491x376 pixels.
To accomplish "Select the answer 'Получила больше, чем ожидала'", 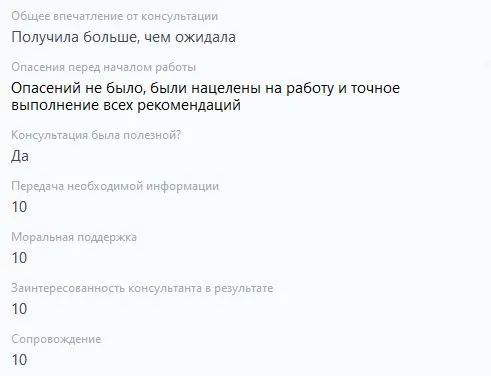I will pyautogui.click(x=124, y=37).
